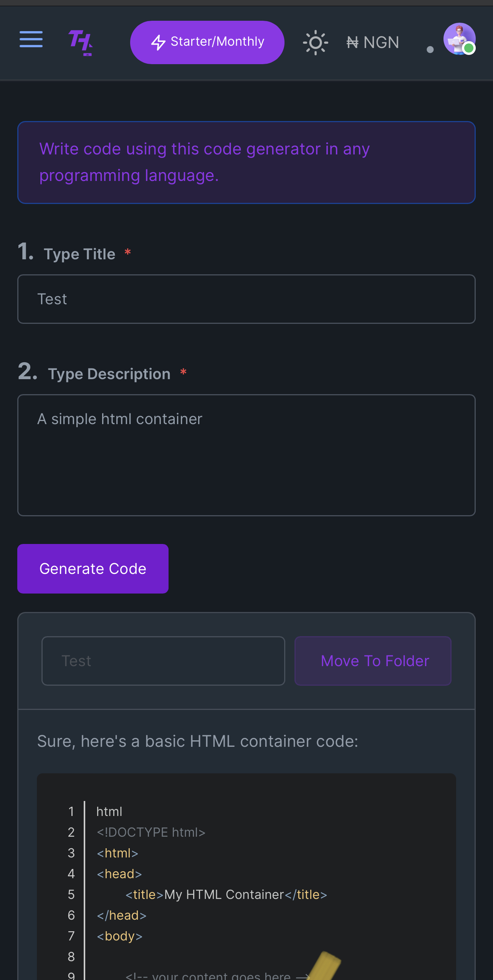Click into the Type Description textarea
The width and height of the screenshot is (493, 980).
(x=246, y=455)
